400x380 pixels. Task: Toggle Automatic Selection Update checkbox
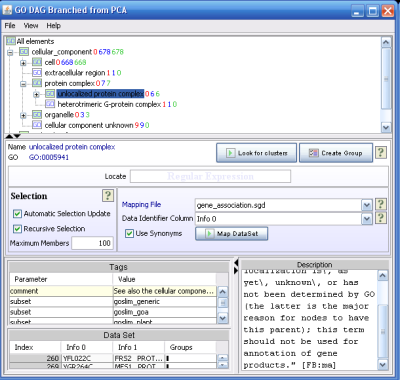tap(17, 214)
